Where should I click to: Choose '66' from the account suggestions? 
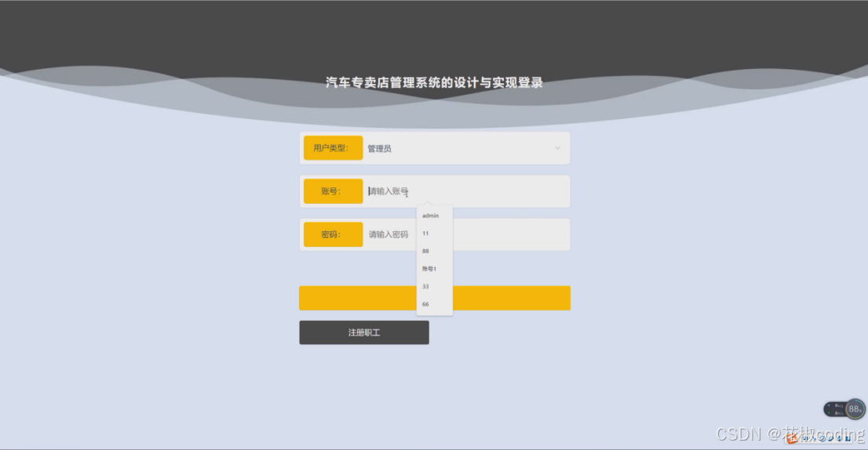pos(435,304)
